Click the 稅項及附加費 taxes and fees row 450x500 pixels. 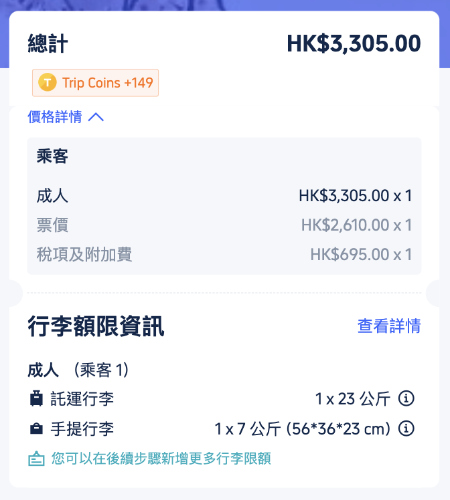(x=224, y=254)
